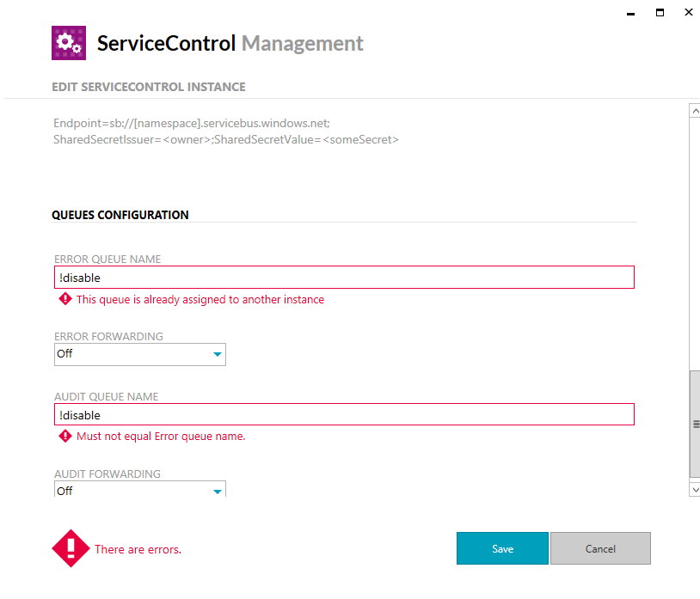Click the error icon beside 'Must not equal' message
Viewport: 700px width, 599px height.
click(65, 436)
